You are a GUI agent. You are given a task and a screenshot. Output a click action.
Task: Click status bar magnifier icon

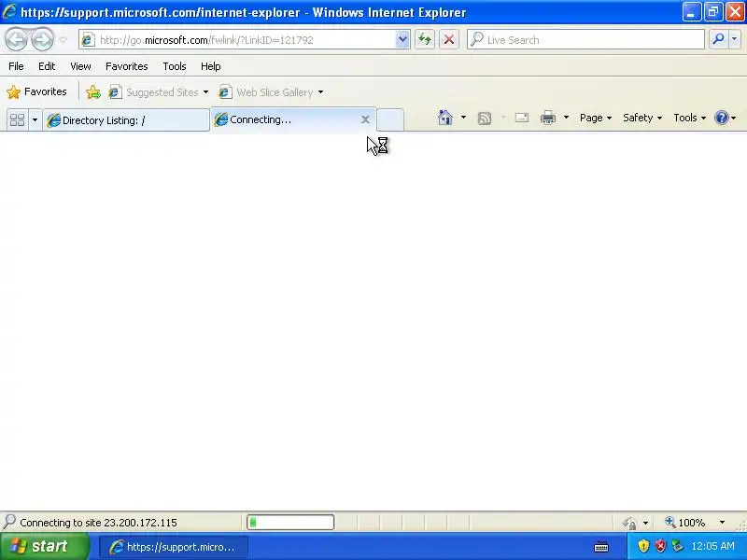[x=9, y=522]
